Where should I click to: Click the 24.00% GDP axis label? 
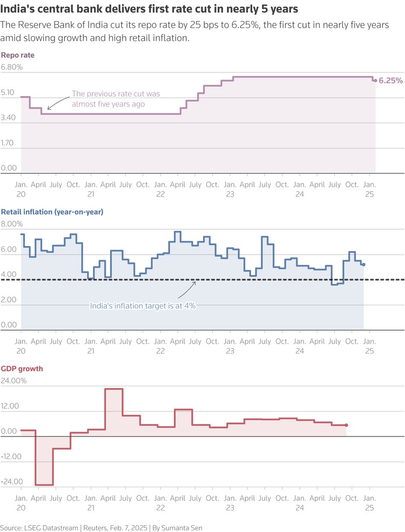pyautogui.click(x=13, y=380)
